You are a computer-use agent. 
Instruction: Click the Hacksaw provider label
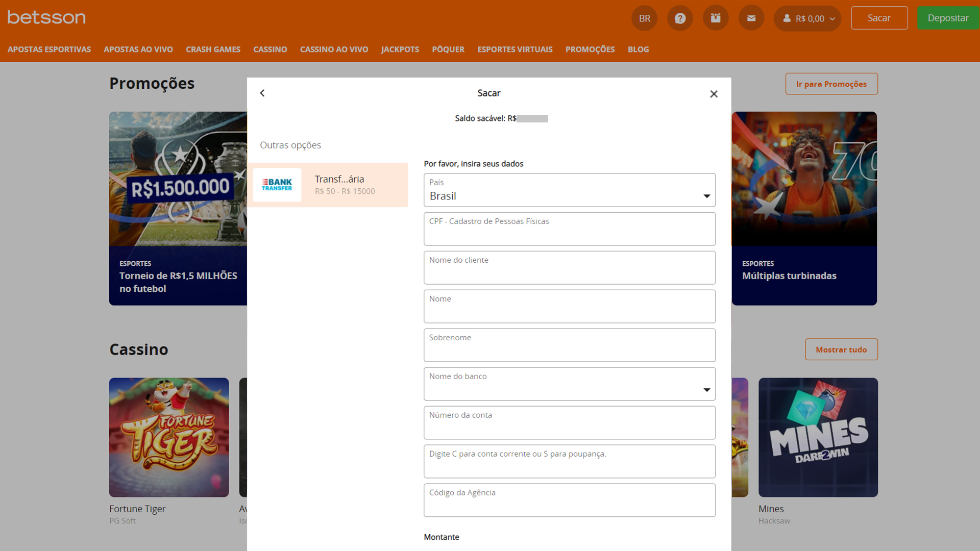click(x=774, y=521)
